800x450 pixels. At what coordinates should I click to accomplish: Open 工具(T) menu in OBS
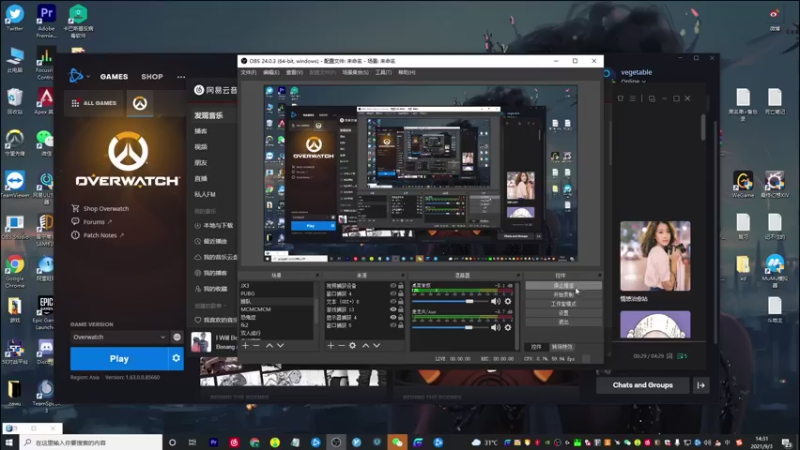tap(383, 72)
